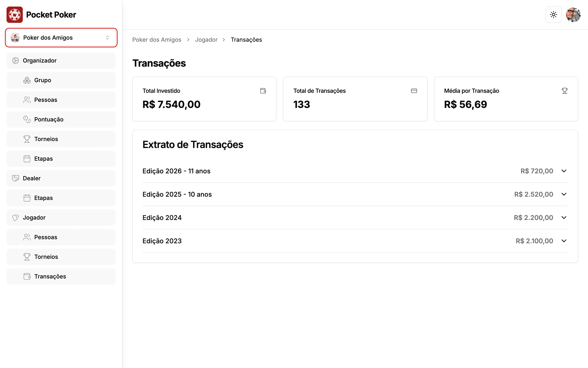This screenshot has height=368, width=588.
Task: Click chevron next to R$ 720,00
Action: pyautogui.click(x=564, y=171)
